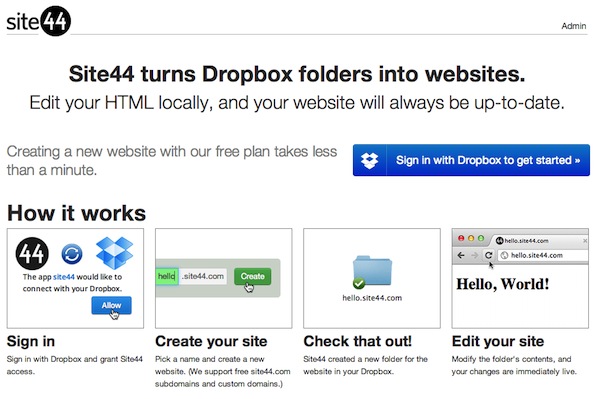Click Sign in with Dropbox to get started
The height and width of the screenshot is (399, 600).
pyautogui.click(x=471, y=160)
